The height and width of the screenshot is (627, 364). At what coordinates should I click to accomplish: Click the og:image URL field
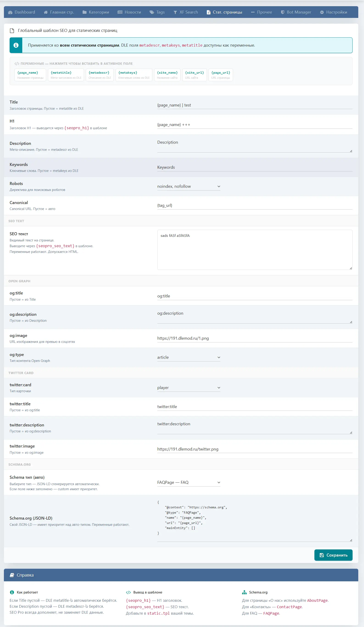(x=254, y=338)
